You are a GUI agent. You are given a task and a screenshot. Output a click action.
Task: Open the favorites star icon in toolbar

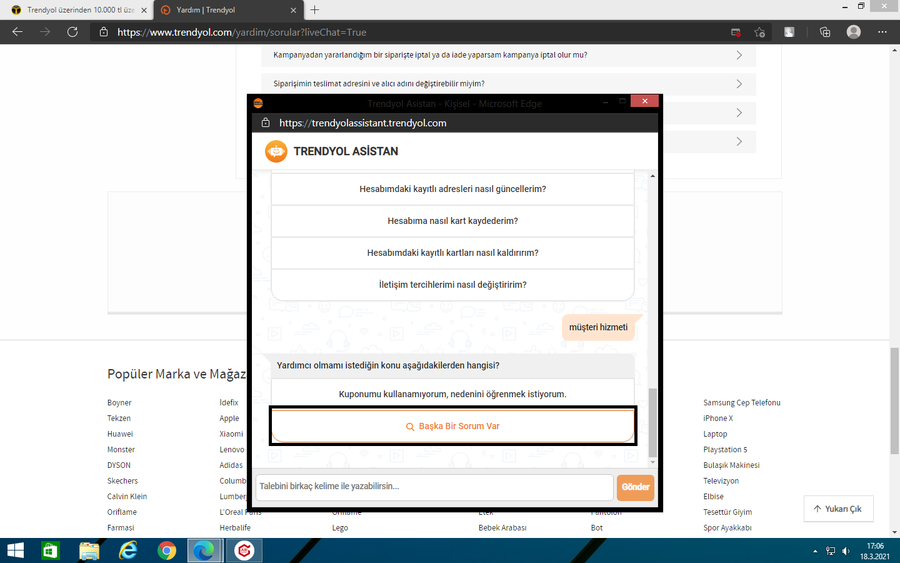(x=760, y=32)
